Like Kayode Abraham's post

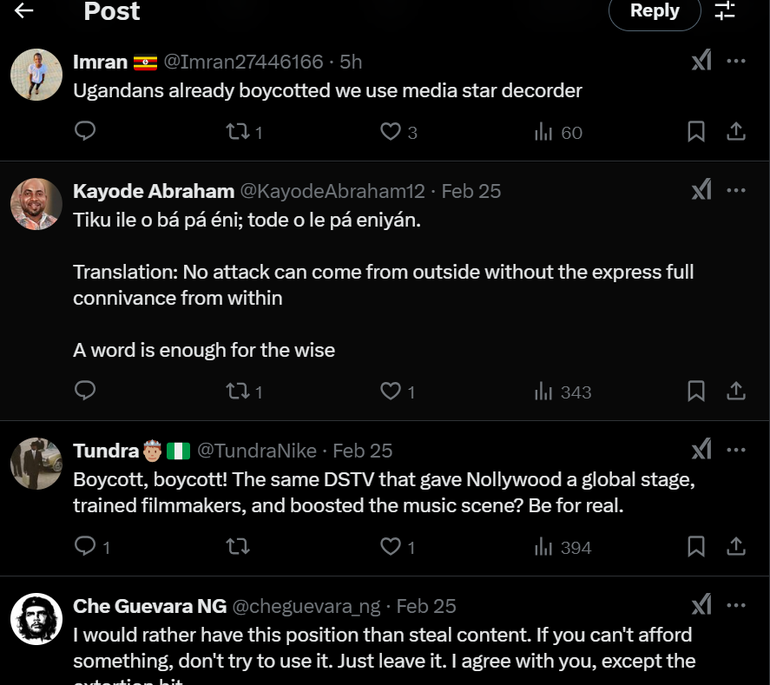pos(390,391)
